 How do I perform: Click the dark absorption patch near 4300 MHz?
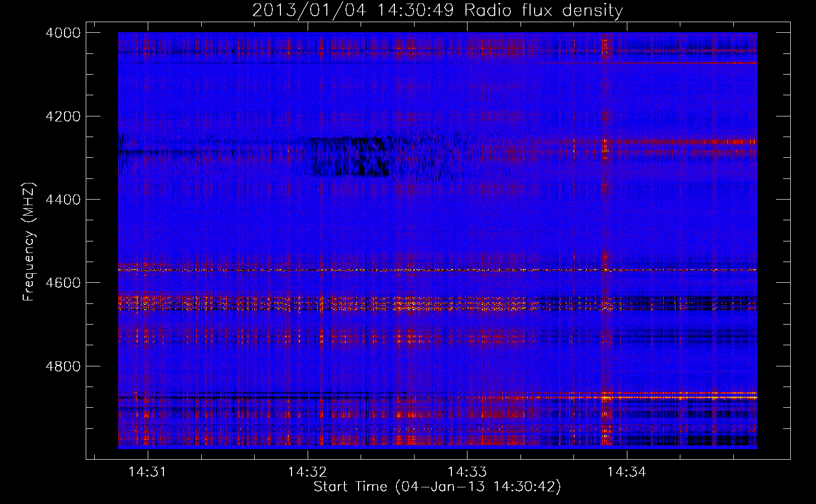pyautogui.click(x=349, y=157)
